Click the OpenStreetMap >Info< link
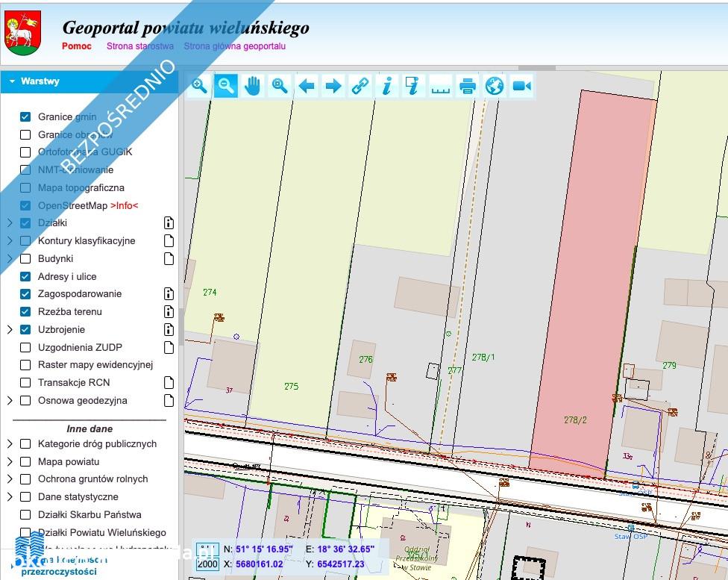 click(124, 205)
